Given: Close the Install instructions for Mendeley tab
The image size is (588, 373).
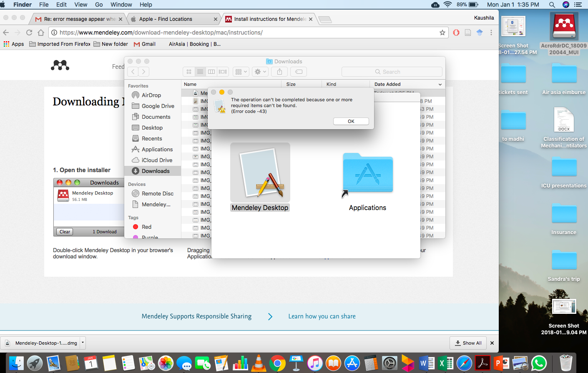Looking at the screenshot, I should point(311,19).
